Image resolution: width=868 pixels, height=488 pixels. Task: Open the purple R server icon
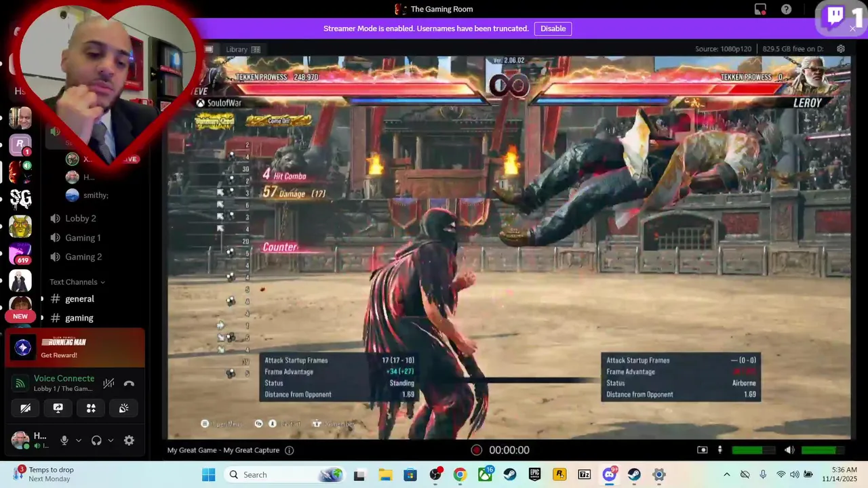(20, 145)
